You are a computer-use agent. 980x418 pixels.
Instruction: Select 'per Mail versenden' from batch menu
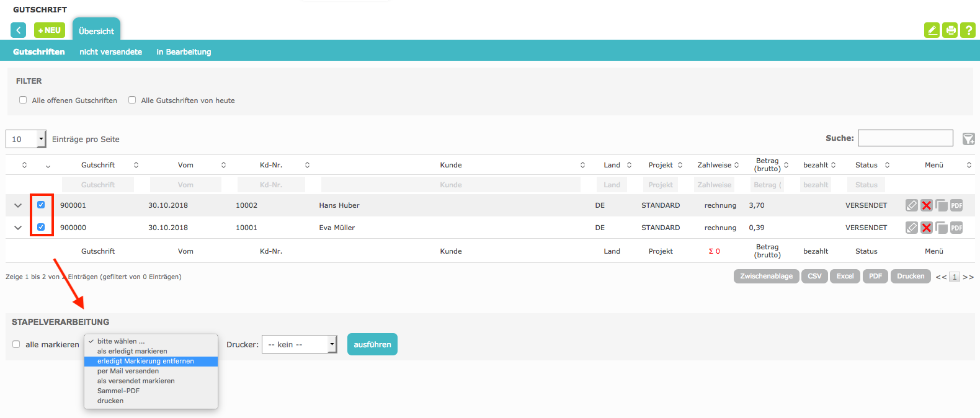point(128,371)
